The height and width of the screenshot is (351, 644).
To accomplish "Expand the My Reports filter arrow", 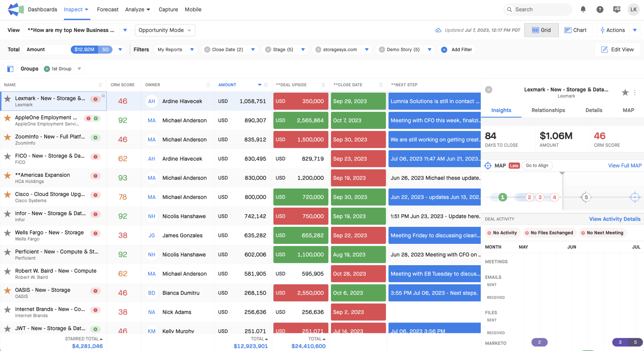I will pos(192,50).
